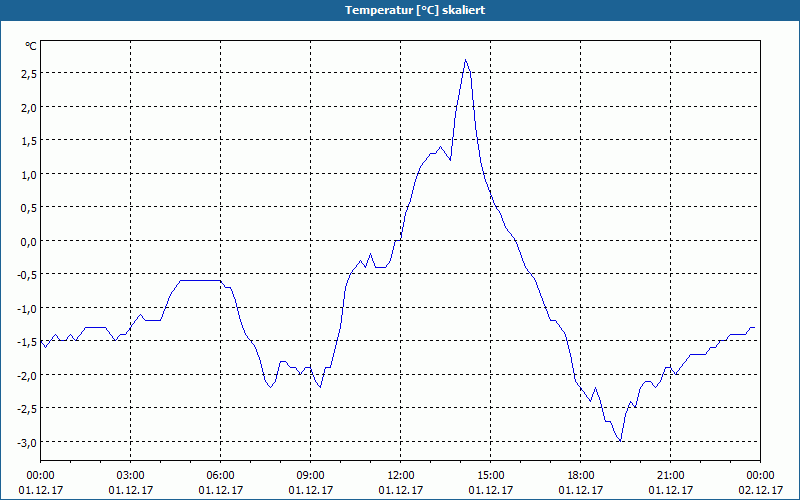This screenshot has width=800, height=500.
Task: Click the -3,0 value on y-axis
Action: click(x=28, y=443)
